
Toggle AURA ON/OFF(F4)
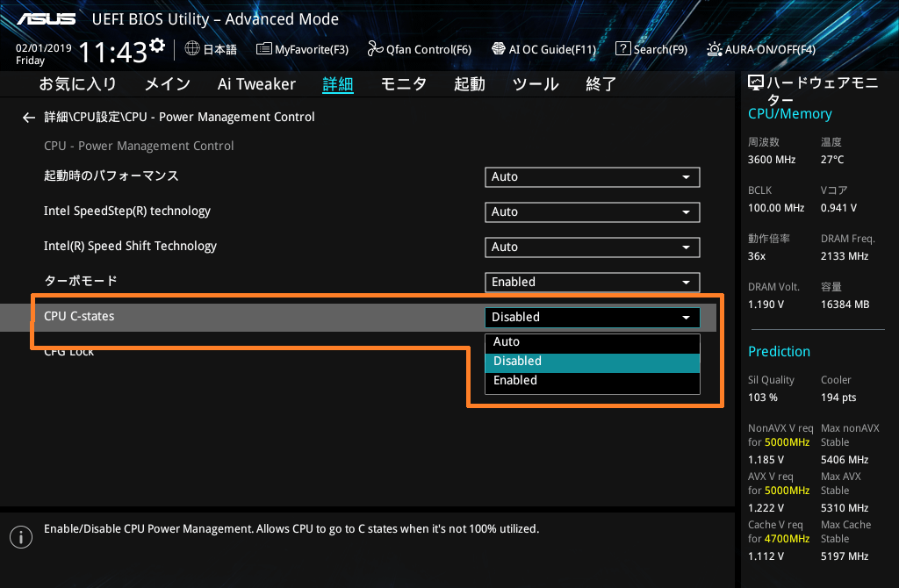[x=761, y=49]
